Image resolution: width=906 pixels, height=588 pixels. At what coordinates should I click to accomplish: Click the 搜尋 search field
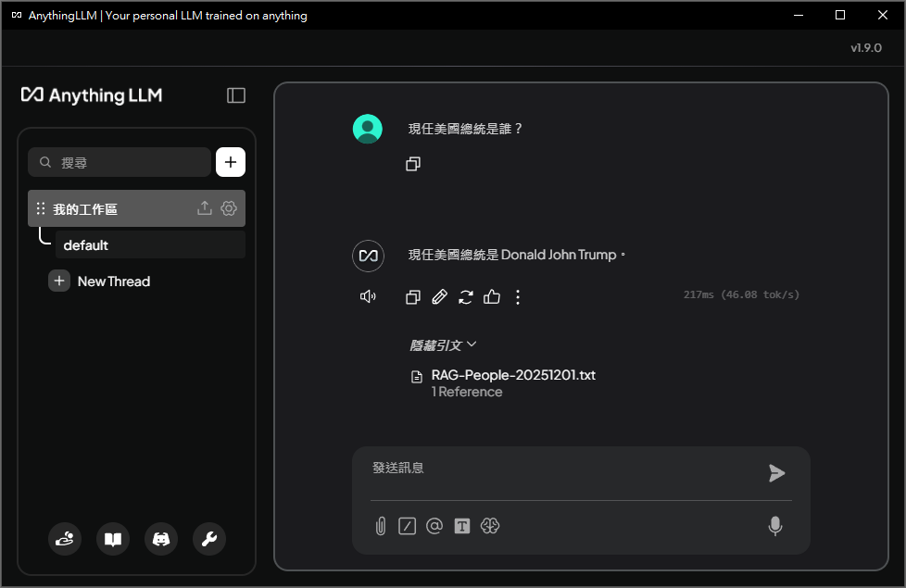130,162
